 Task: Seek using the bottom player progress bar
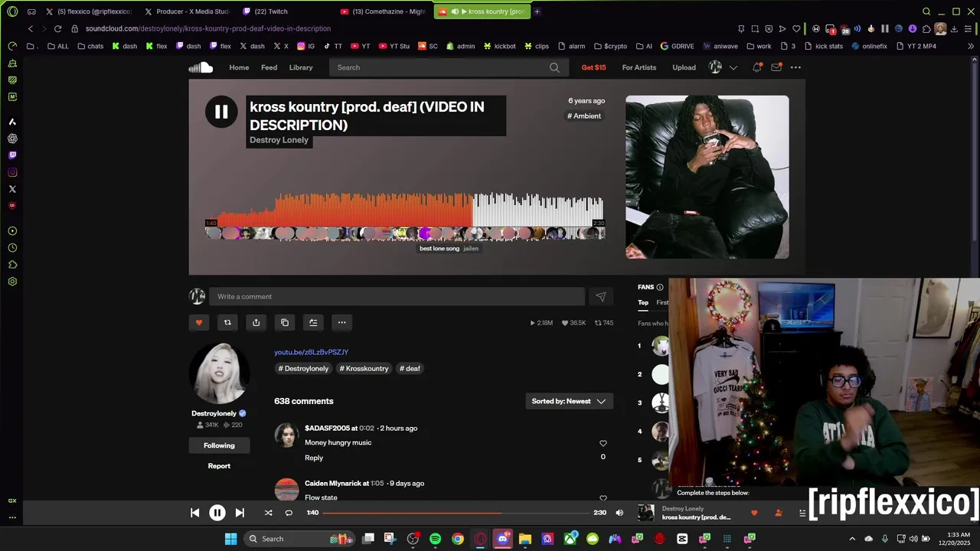[456, 513]
